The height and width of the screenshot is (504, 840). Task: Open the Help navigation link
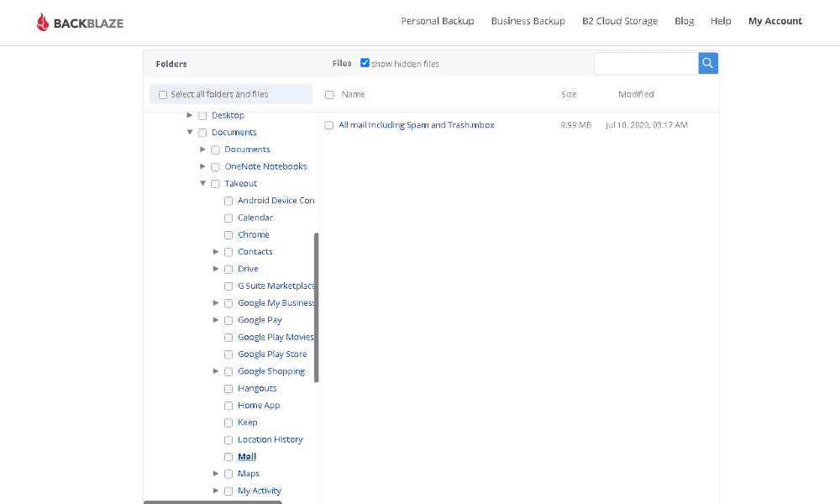click(721, 21)
